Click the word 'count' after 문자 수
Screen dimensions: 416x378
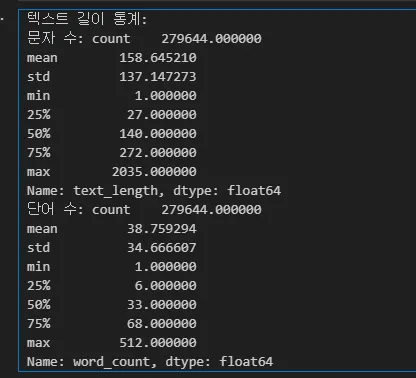point(111,39)
